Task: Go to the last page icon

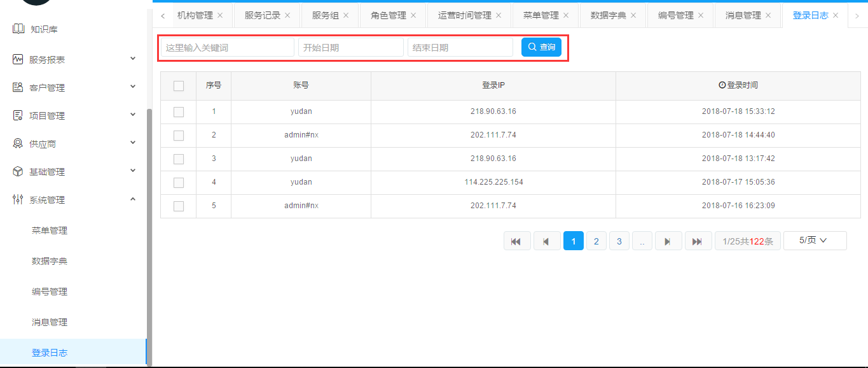Action: point(697,241)
